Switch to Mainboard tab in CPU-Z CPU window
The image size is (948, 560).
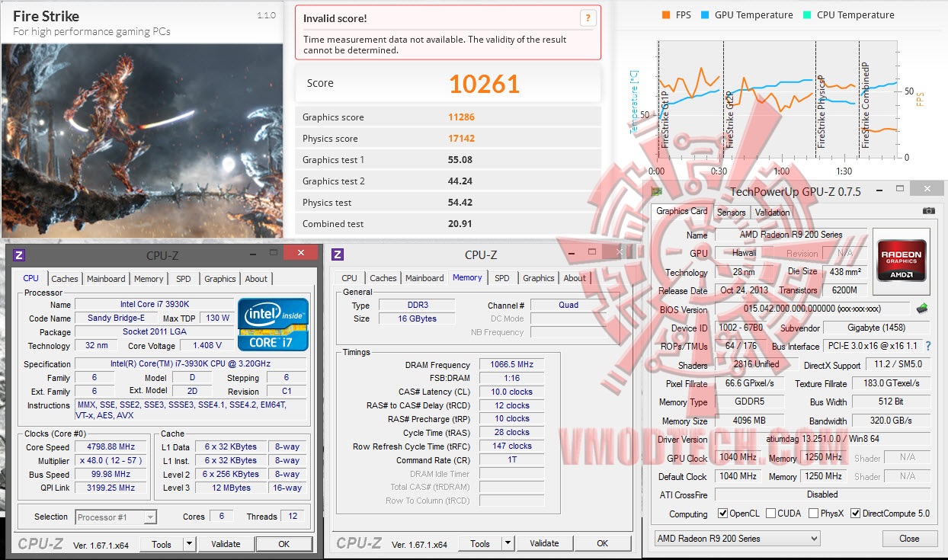pyautogui.click(x=106, y=279)
